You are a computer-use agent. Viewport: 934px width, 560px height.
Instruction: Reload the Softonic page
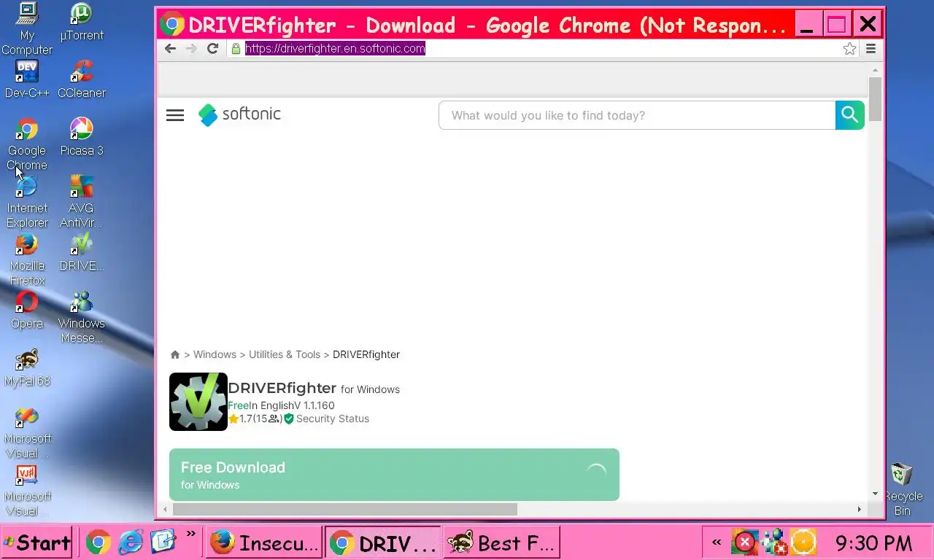(212, 48)
